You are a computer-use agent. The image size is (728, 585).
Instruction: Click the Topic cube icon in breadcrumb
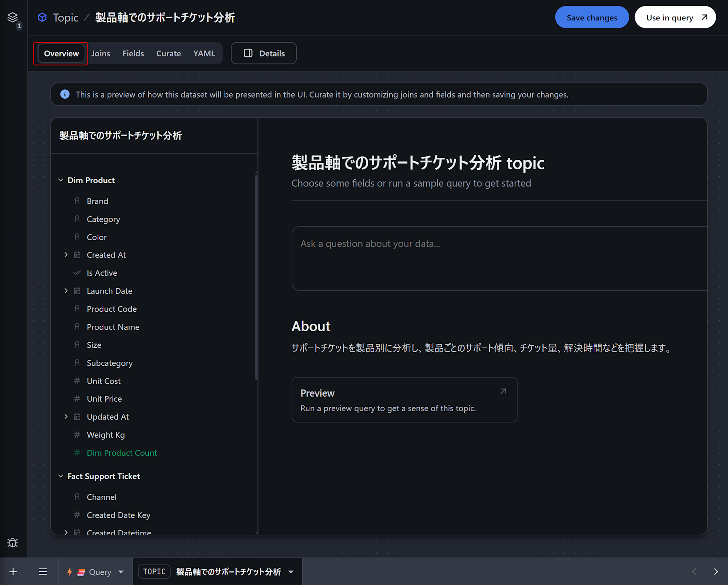click(x=42, y=17)
